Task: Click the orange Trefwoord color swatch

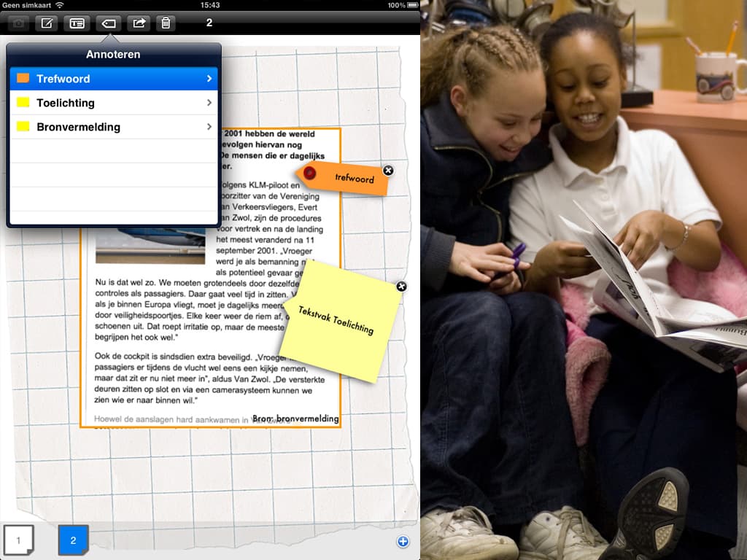Action: (23, 79)
